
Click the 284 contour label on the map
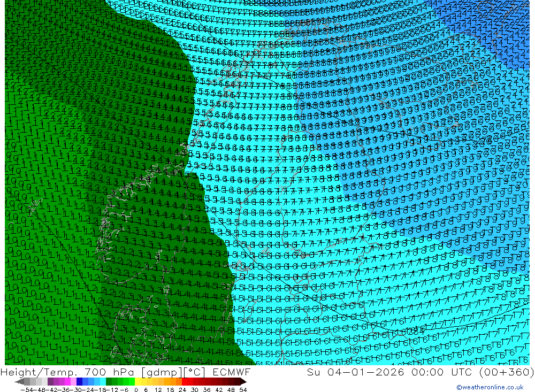coord(416,330)
